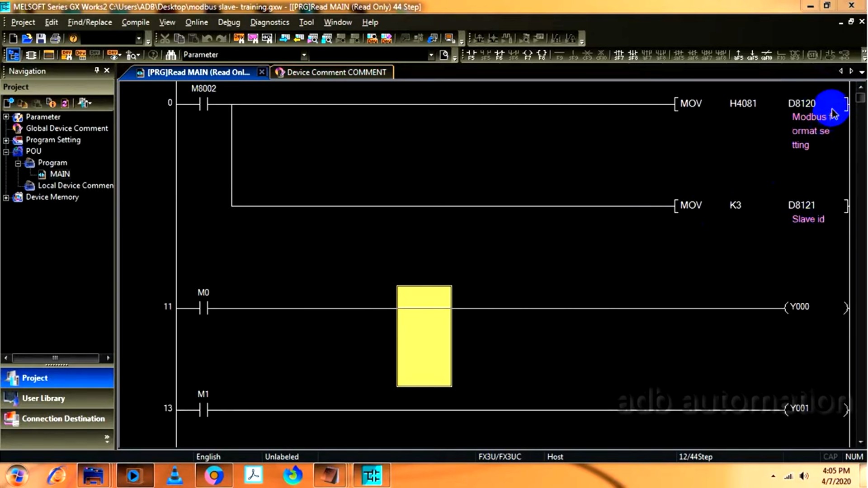Insert rising pulse contact sF7 icon
Viewport: 868px width, 488px height.
pyautogui.click(x=619, y=55)
